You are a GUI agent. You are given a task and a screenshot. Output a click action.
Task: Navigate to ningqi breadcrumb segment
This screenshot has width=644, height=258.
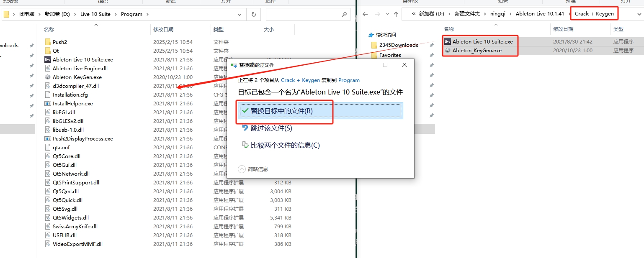pos(498,14)
